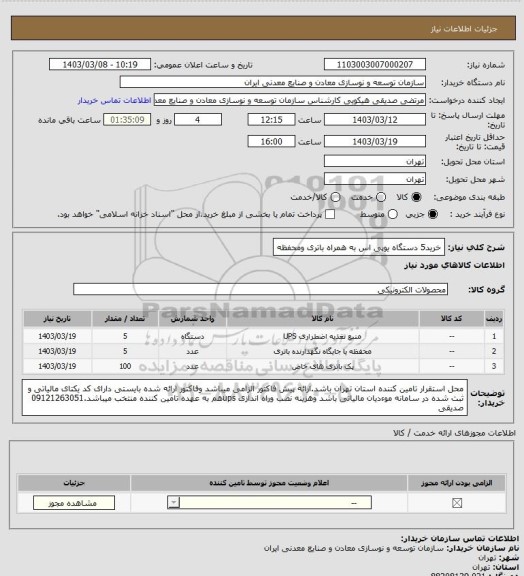Image resolution: width=524 pixels, height=576 pixels.
Task: Click the announcement date field 1403/03/08 - 10:19
Action: pyautogui.click(x=100, y=64)
